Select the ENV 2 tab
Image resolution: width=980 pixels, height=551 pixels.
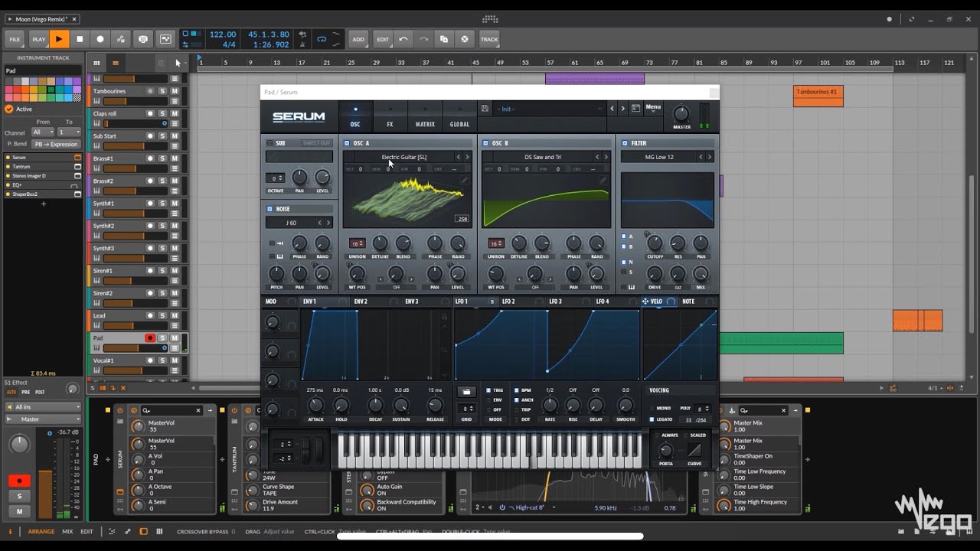coord(361,302)
